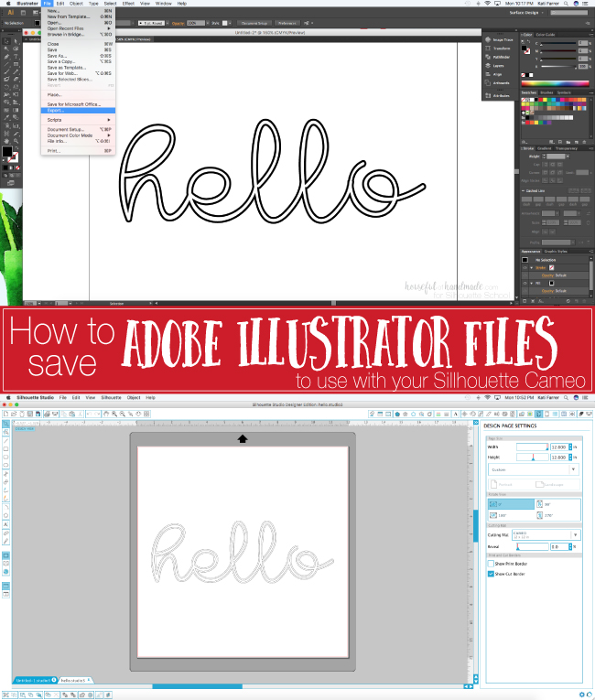Select 90° rotate view option

pyautogui.click(x=557, y=504)
